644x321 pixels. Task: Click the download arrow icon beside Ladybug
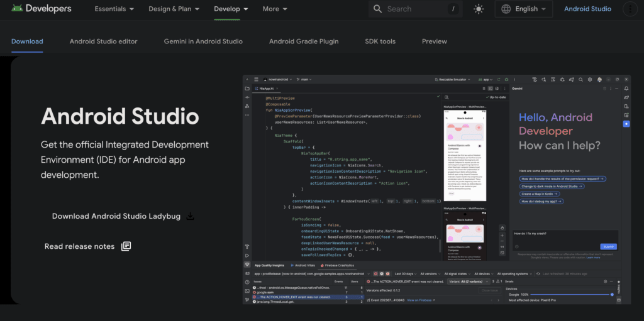[190, 216]
